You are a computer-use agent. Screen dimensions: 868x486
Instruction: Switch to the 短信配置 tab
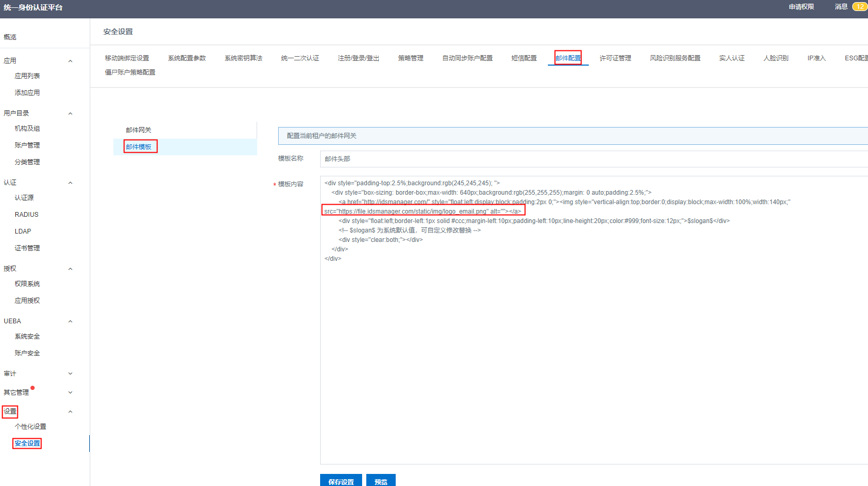pos(524,58)
